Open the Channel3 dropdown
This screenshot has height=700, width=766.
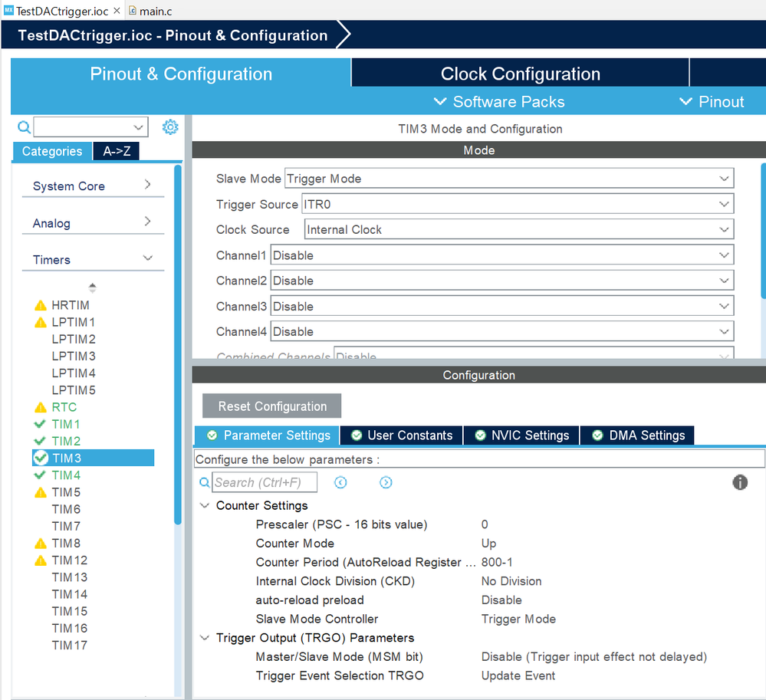pyautogui.click(x=502, y=306)
